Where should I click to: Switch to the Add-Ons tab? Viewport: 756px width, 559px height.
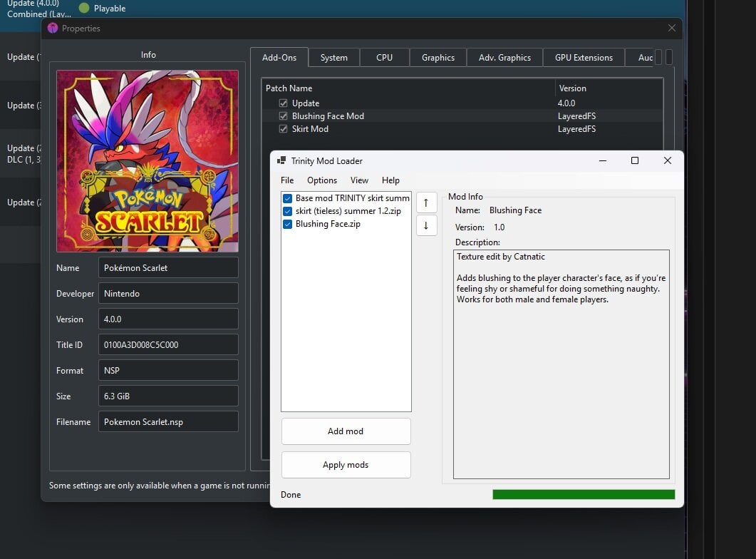point(279,57)
